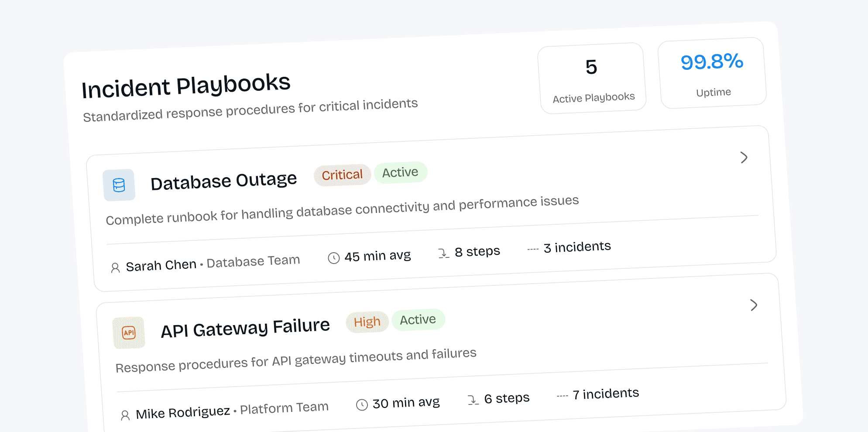Click the Standardized response procedures subtitle
This screenshot has height=432, width=868.
[250, 110]
